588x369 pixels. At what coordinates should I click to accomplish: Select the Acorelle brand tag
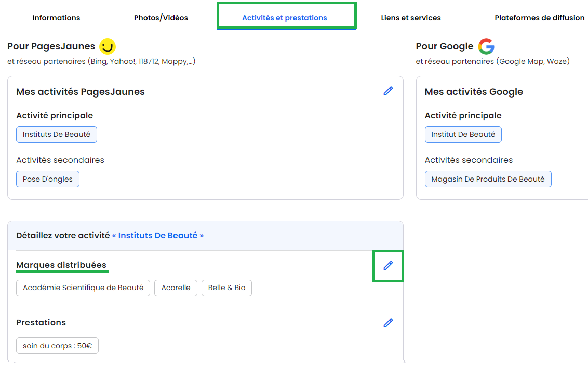[176, 288]
